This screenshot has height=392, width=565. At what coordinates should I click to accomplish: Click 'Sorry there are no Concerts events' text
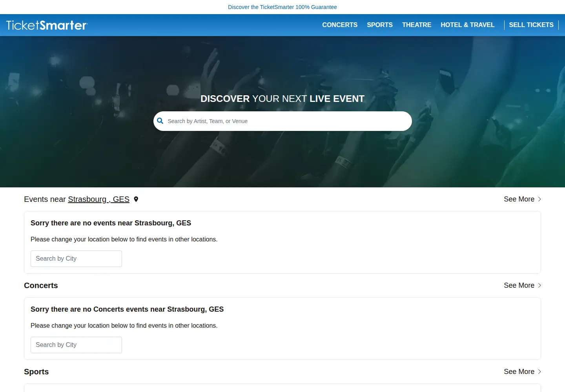[x=127, y=309]
